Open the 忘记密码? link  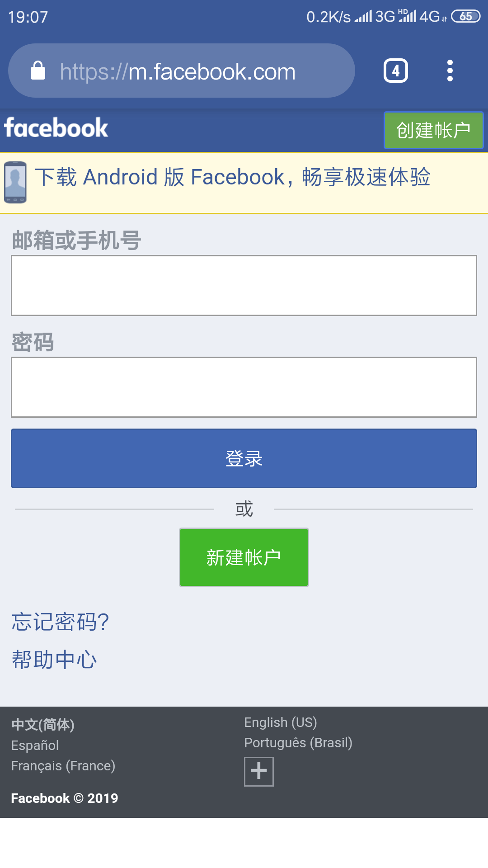pos(60,622)
